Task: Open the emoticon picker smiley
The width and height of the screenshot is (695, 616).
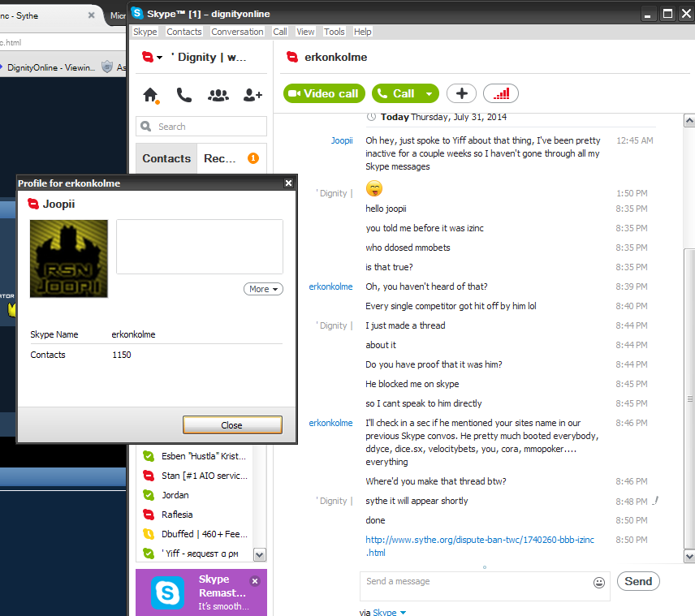Action: (599, 583)
